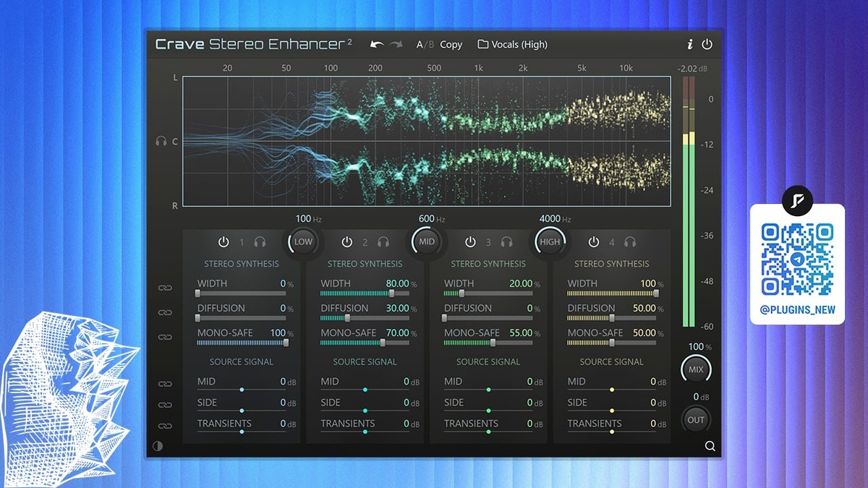868x488 pixels.
Task: Solo band 3 with headphones icon
Action: tap(507, 242)
